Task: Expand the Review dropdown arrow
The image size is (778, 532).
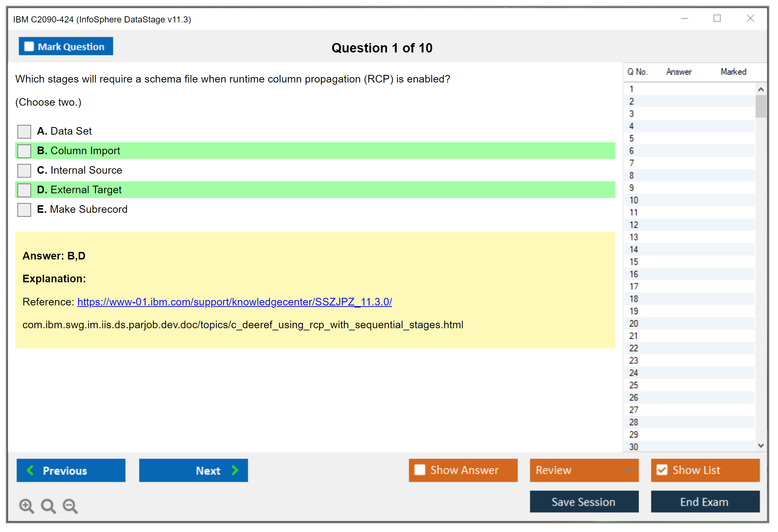Action: pos(628,470)
